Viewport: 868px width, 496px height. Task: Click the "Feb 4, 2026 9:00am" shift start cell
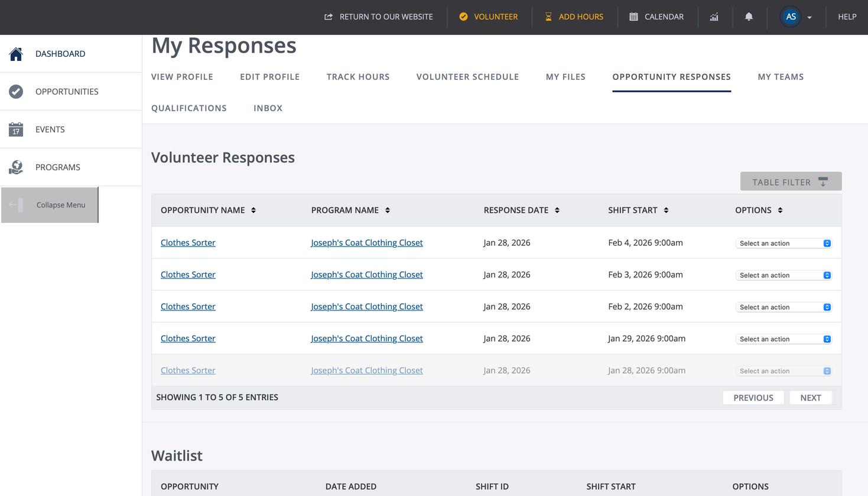pyautogui.click(x=645, y=243)
